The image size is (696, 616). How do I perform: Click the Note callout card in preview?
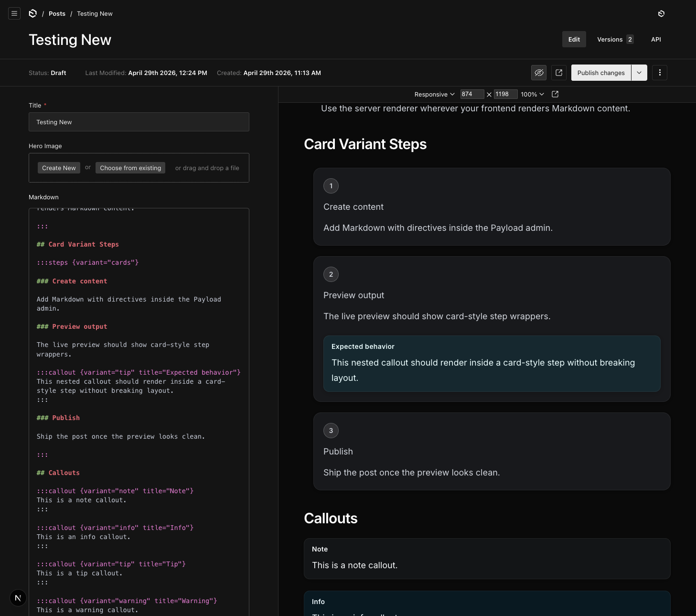click(487, 559)
